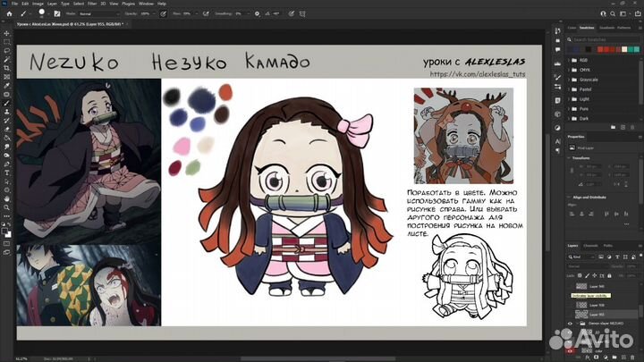Expand the Grayscale swatch folder
The width and height of the screenshot is (644, 362).
point(569,80)
